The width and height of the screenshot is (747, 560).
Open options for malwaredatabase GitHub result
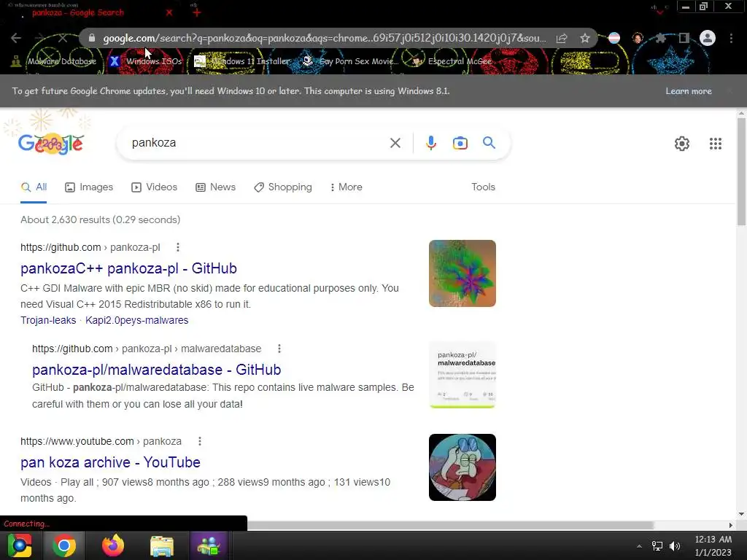coord(279,349)
